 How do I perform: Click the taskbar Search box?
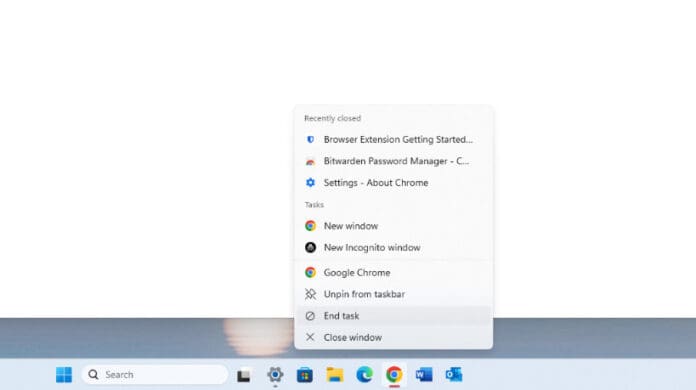(x=154, y=374)
